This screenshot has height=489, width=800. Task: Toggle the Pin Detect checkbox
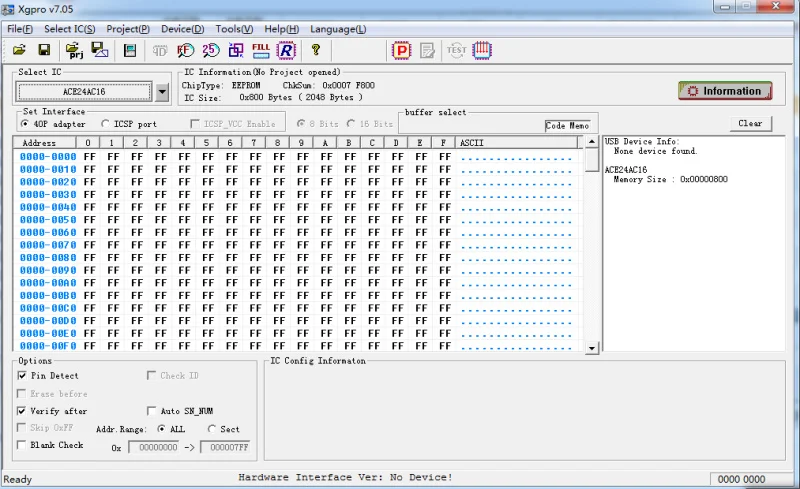point(22,376)
